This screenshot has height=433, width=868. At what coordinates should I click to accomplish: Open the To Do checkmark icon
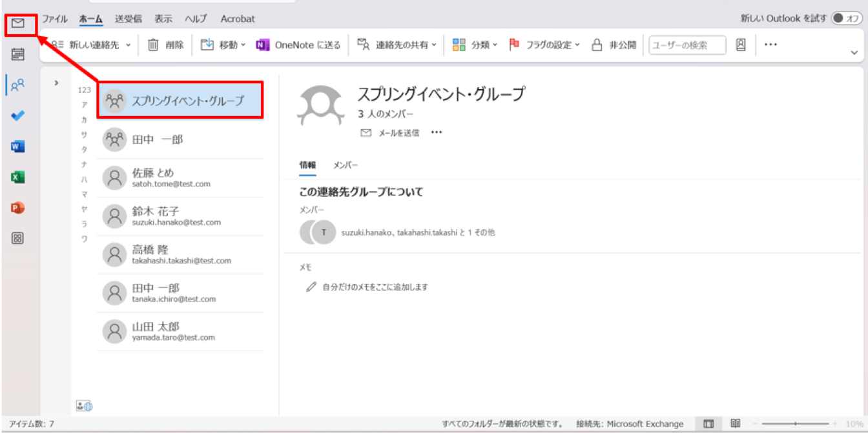18,116
